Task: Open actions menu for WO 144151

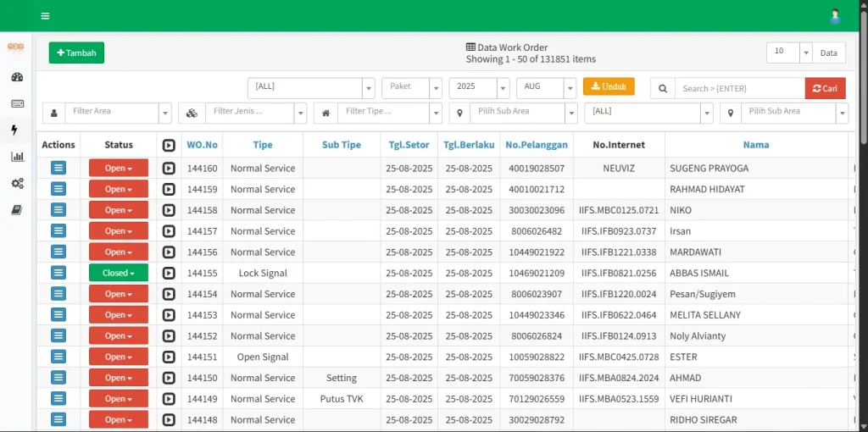Action: 58,357
